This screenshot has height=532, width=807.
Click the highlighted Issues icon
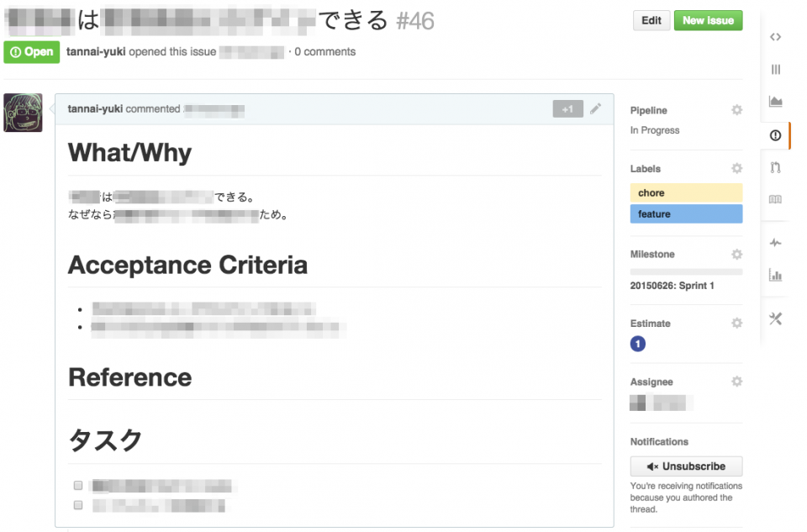coord(775,135)
